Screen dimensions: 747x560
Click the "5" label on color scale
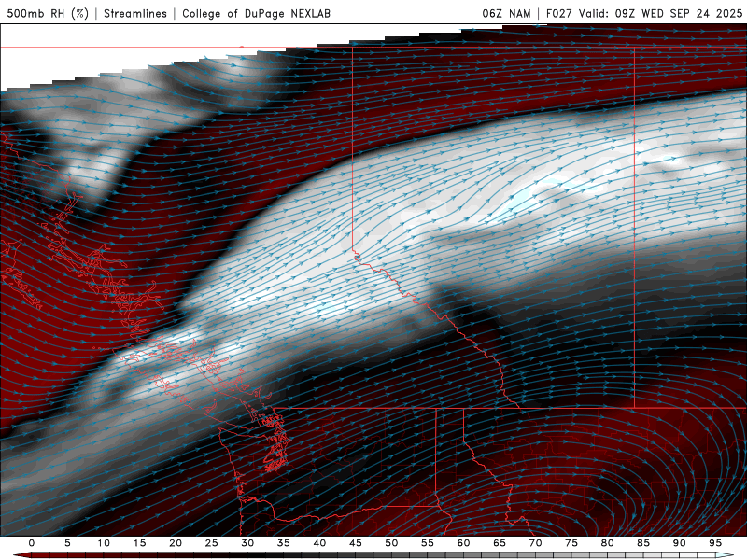[67, 543]
